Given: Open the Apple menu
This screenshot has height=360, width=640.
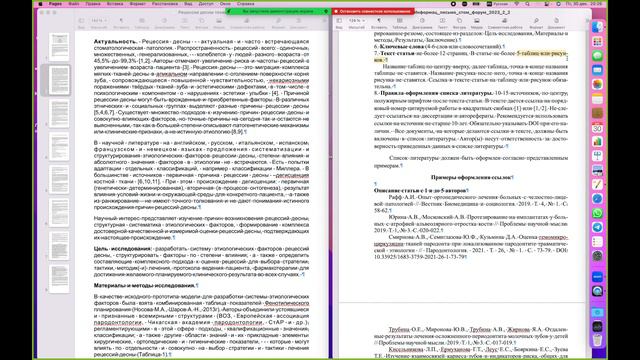Looking at the screenshot, I should [x=40, y=4].
